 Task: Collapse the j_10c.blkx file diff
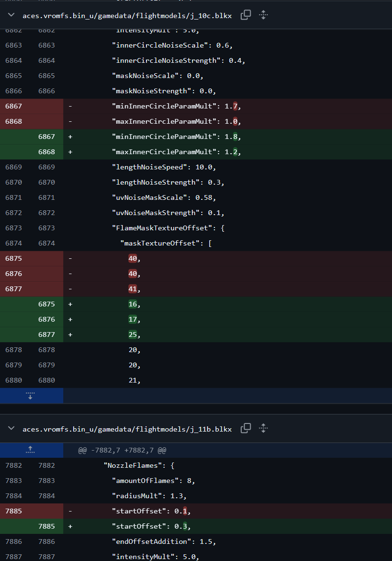coord(11,15)
